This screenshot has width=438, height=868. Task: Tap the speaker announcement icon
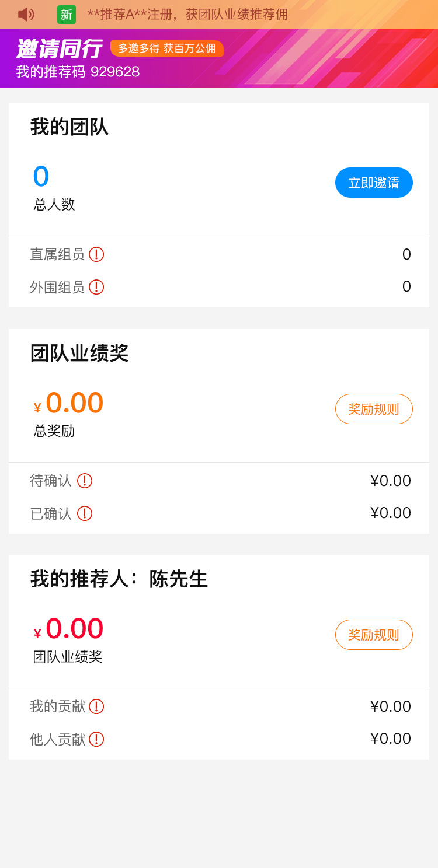click(26, 15)
